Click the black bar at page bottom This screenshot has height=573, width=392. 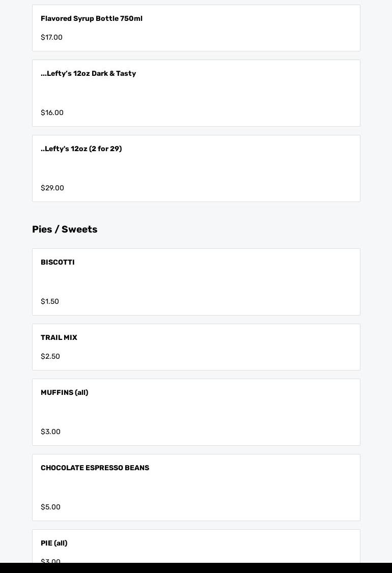(x=196, y=568)
